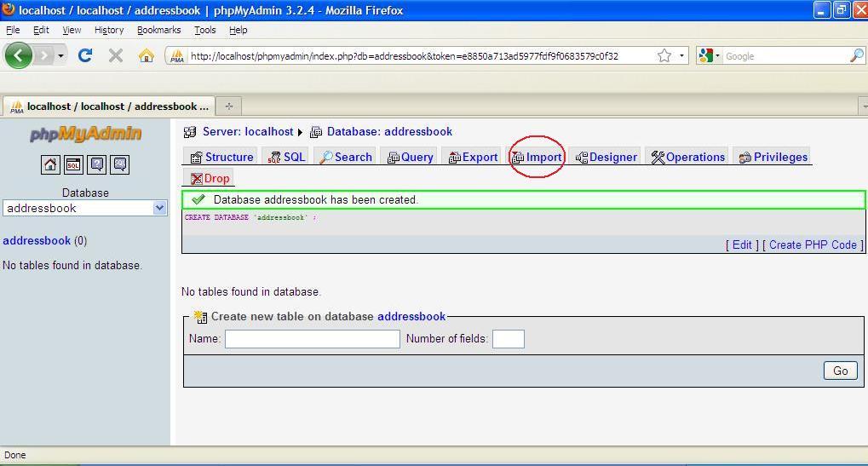Open the SQL query window icon
Image resolution: width=868 pixels, height=466 pixels.
(73, 164)
